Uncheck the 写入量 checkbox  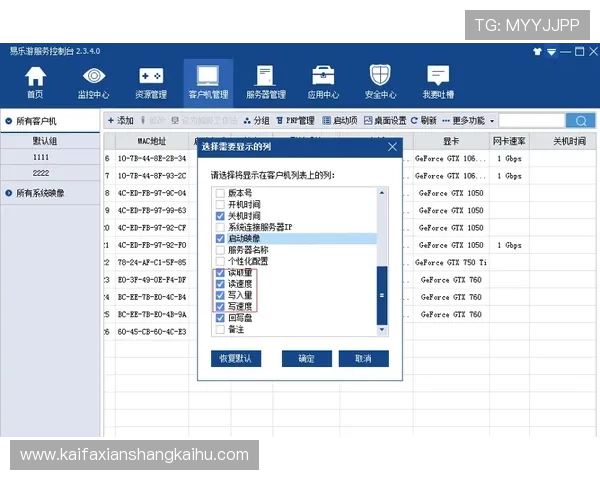click(220, 295)
